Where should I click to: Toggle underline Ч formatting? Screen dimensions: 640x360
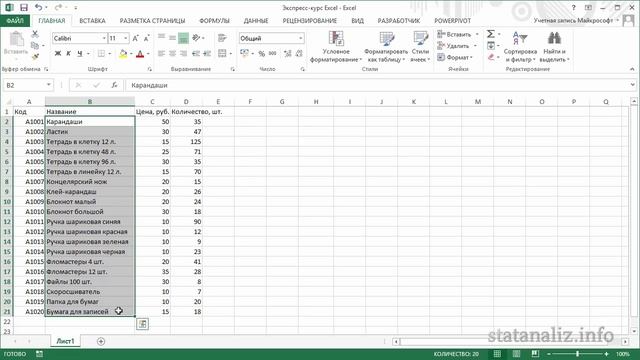[x=80, y=53]
